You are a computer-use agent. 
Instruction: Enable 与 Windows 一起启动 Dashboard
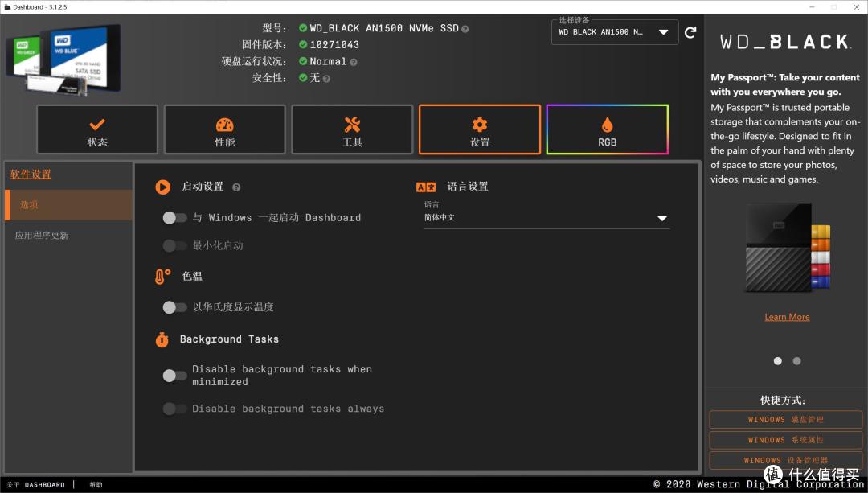174,217
